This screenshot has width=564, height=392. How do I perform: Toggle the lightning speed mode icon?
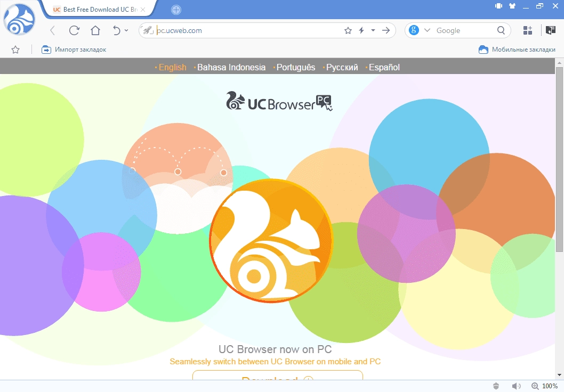pos(361,30)
